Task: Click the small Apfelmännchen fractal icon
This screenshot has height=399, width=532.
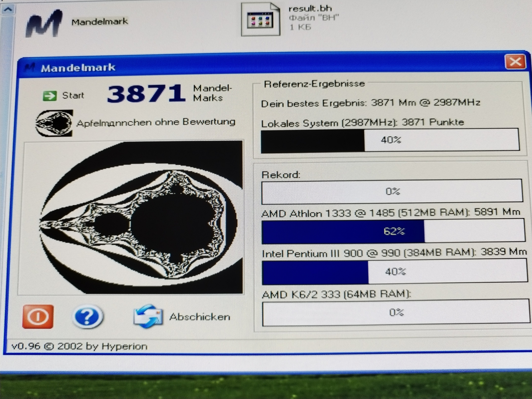Action: point(54,123)
